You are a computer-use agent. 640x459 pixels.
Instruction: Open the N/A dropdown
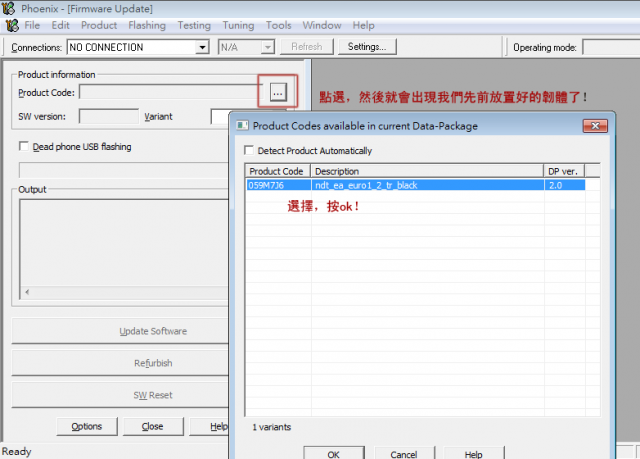click(x=267, y=47)
